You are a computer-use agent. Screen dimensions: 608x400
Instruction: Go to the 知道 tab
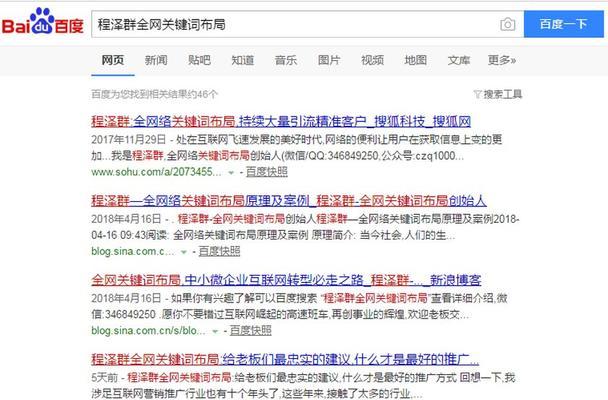point(243,60)
